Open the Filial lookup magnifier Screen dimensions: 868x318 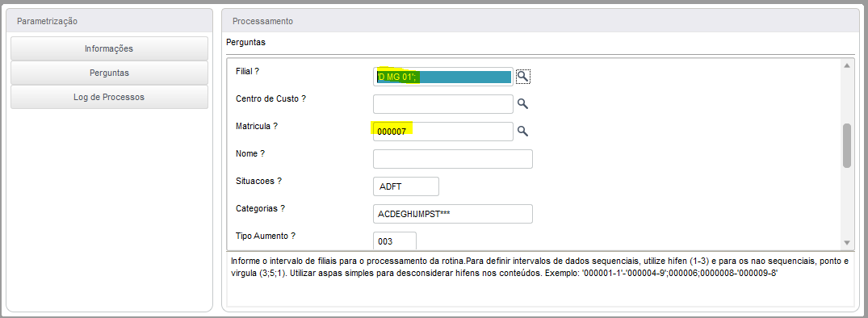tap(523, 77)
